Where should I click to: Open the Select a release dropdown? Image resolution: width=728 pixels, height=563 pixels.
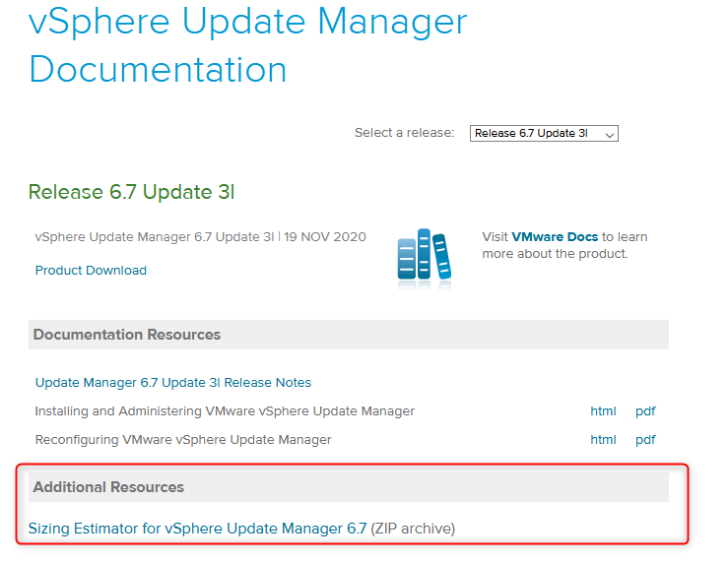coord(544,134)
